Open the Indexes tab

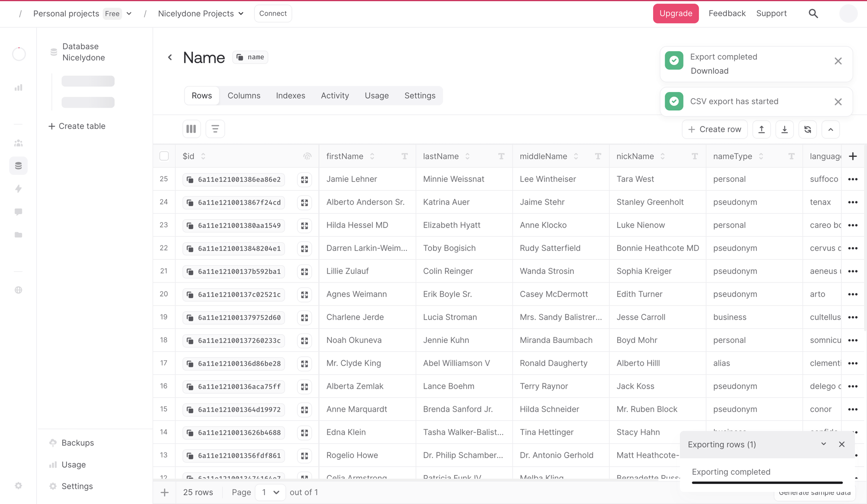(x=290, y=95)
